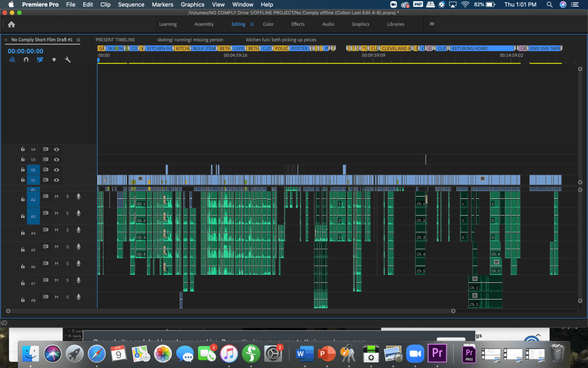Open Timeline Display Settings wrench
The width and height of the screenshot is (588, 368).
68,60
